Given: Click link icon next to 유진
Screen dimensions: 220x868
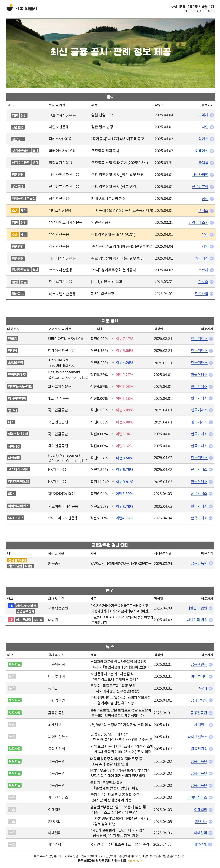Looking at the screenshot, I should coord(212,234).
